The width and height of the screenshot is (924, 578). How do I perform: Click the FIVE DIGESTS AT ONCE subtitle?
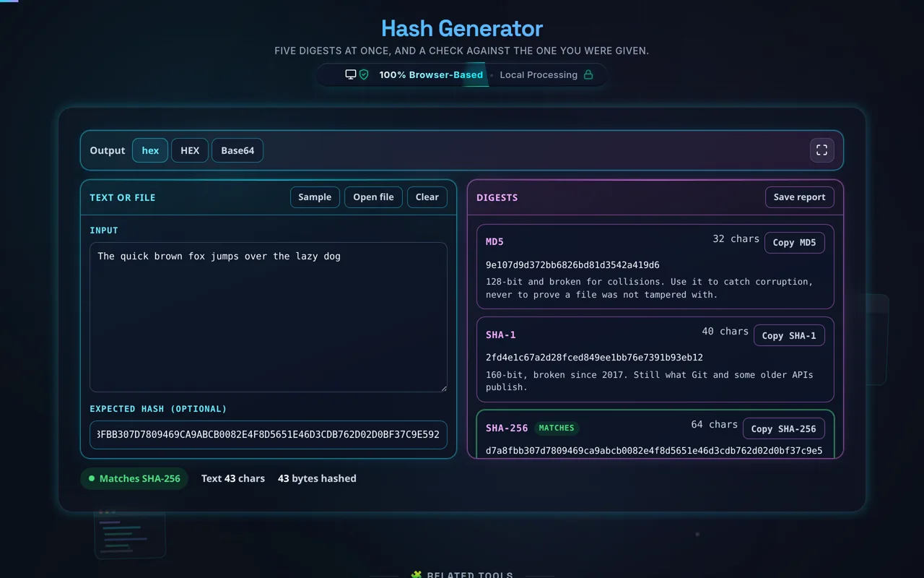[462, 51]
